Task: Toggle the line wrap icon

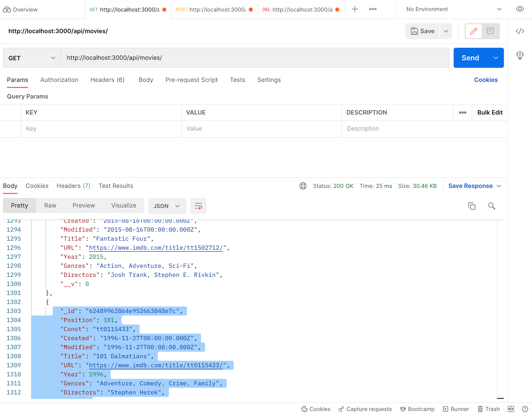Action: pos(198,206)
